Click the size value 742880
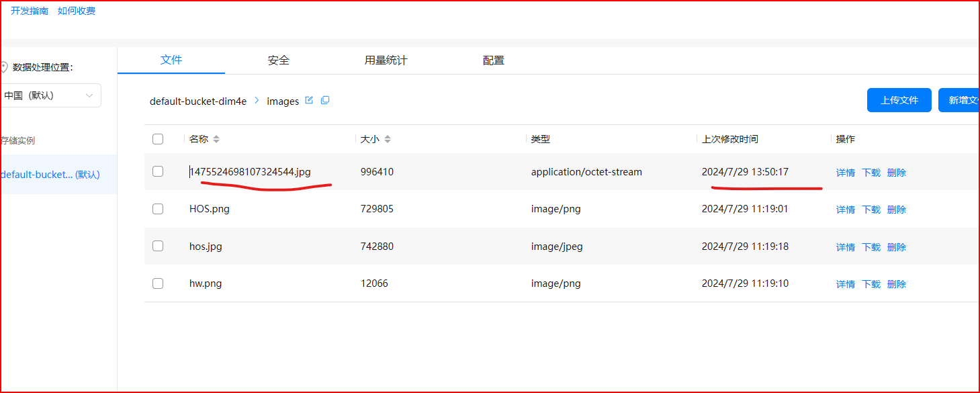980x393 pixels. coord(377,247)
